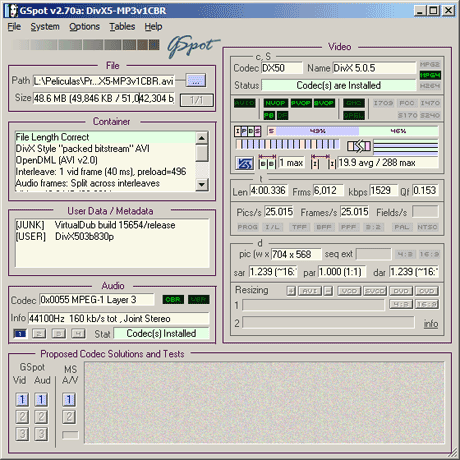The image size is (460, 460).
Task: Select audio stream 4 button
Action: 78,333
